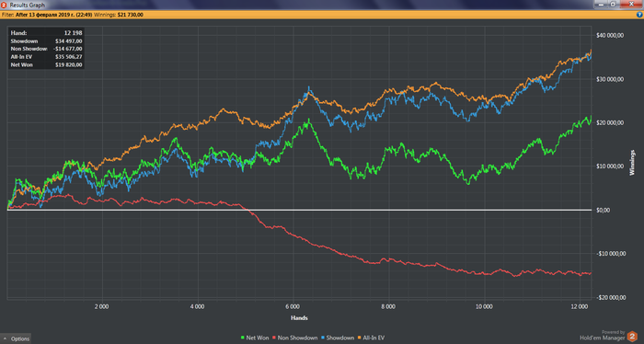
Task: Click the 2 000 hands axis label
Action: (101, 306)
